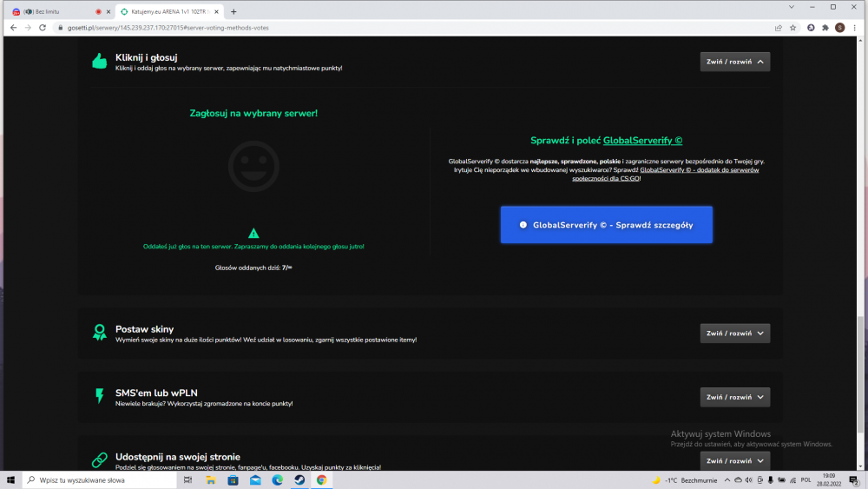
Task: Reload the page with the refresh icon
Action: click(x=43, y=28)
